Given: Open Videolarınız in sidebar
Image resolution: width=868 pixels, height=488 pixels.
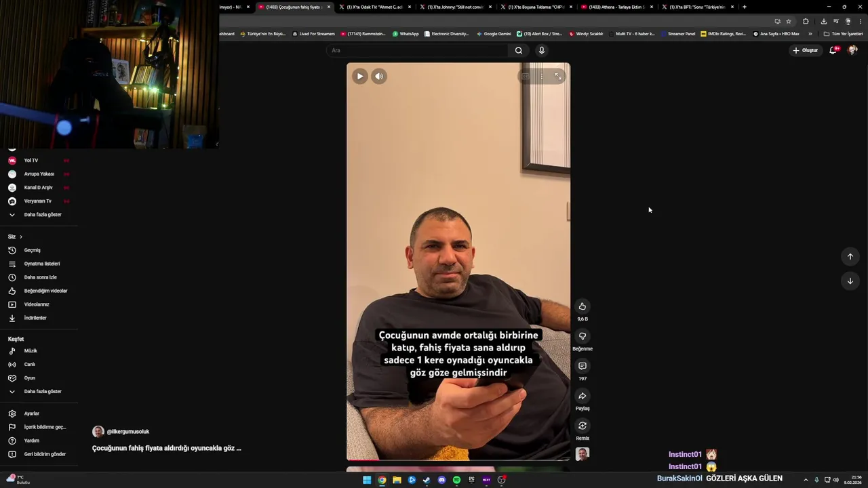Looking at the screenshot, I should coord(39,304).
